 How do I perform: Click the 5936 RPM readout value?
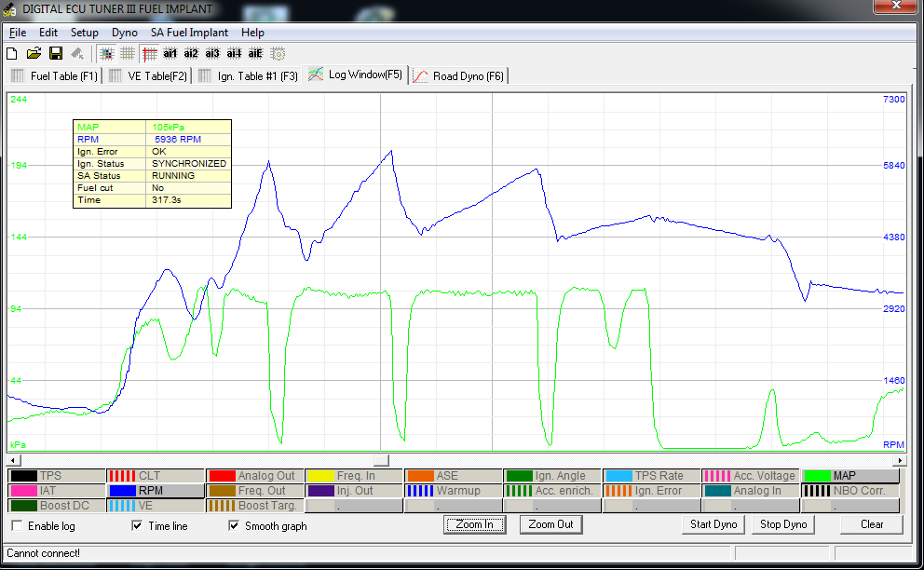(178, 139)
